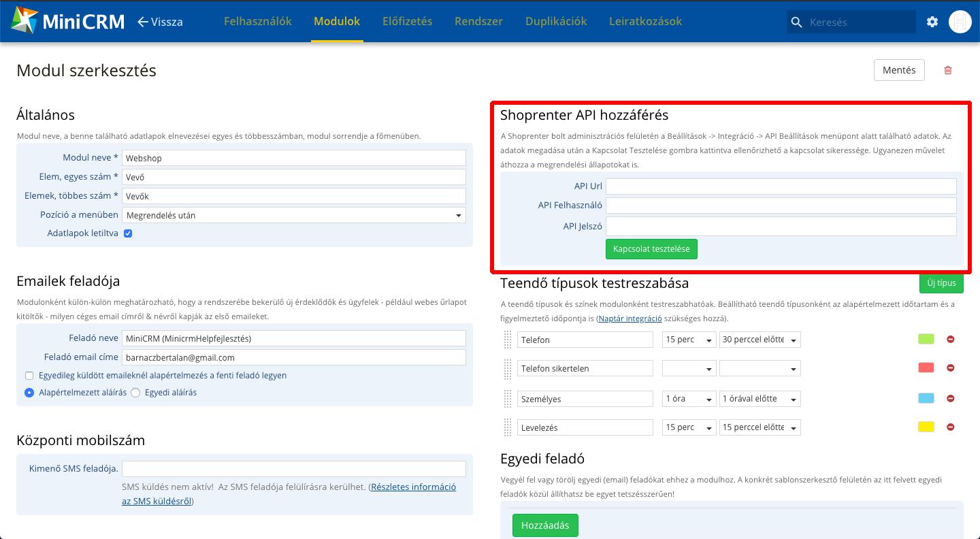Viewport: 980px width, 539px height.
Task: Click the Mentés button
Action: click(899, 70)
